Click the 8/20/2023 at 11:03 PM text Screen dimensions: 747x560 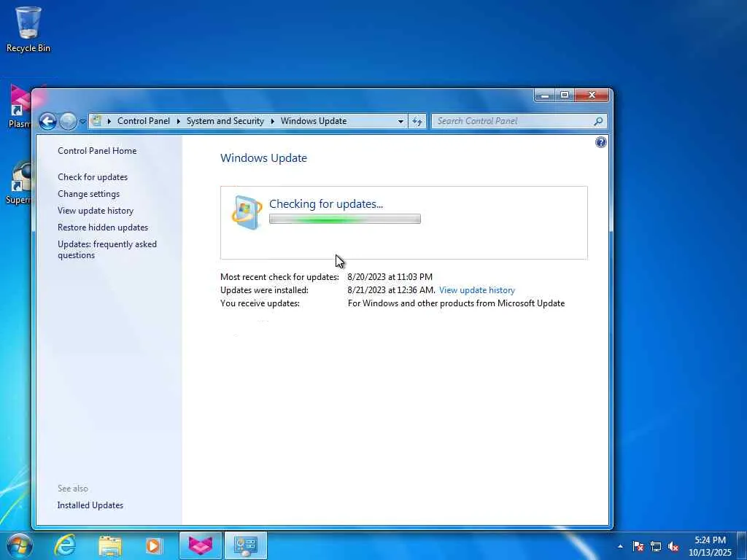pyautogui.click(x=390, y=276)
